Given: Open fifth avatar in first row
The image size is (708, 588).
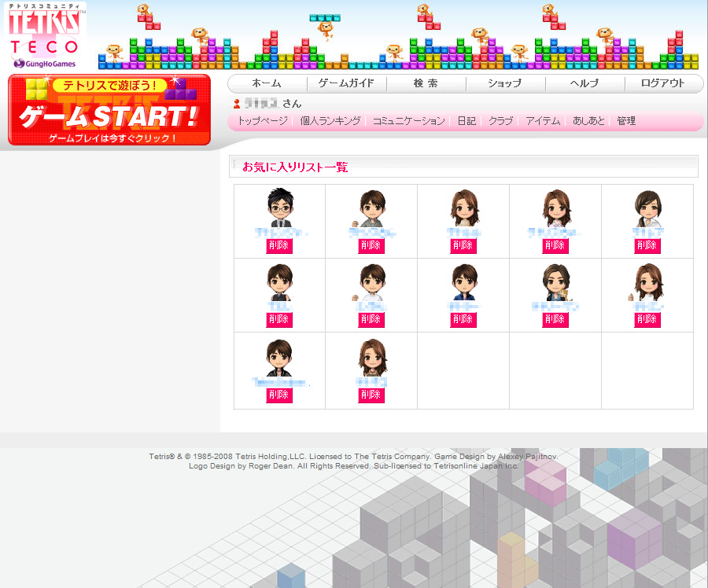Looking at the screenshot, I should pos(649,208).
